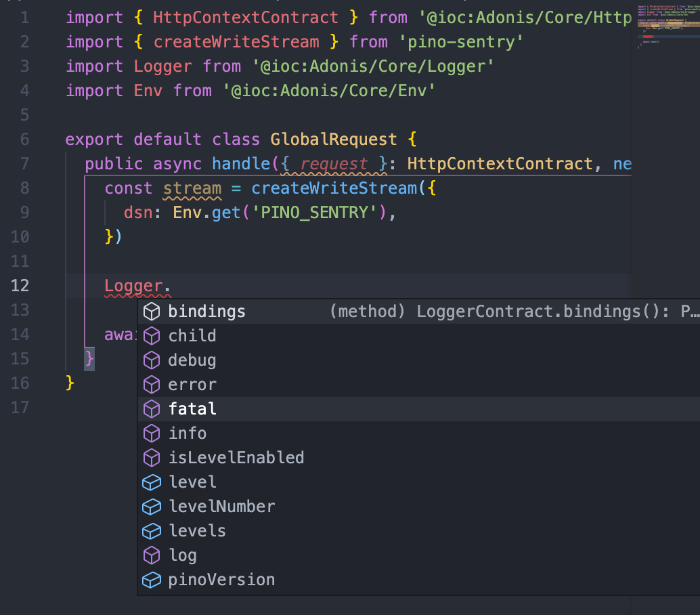This screenshot has width=700, height=615.
Task: Click the minimap in the top-right corner
Action: 665,27
